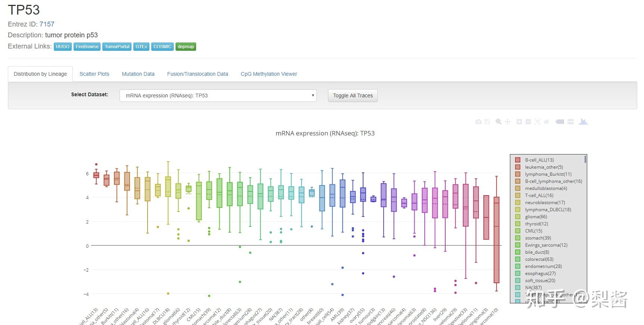Toggle the colorectal(63) legend entry
Image resolution: width=644 pixels, height=325 pixels.
pyautogui.click(x=539, y=259)
